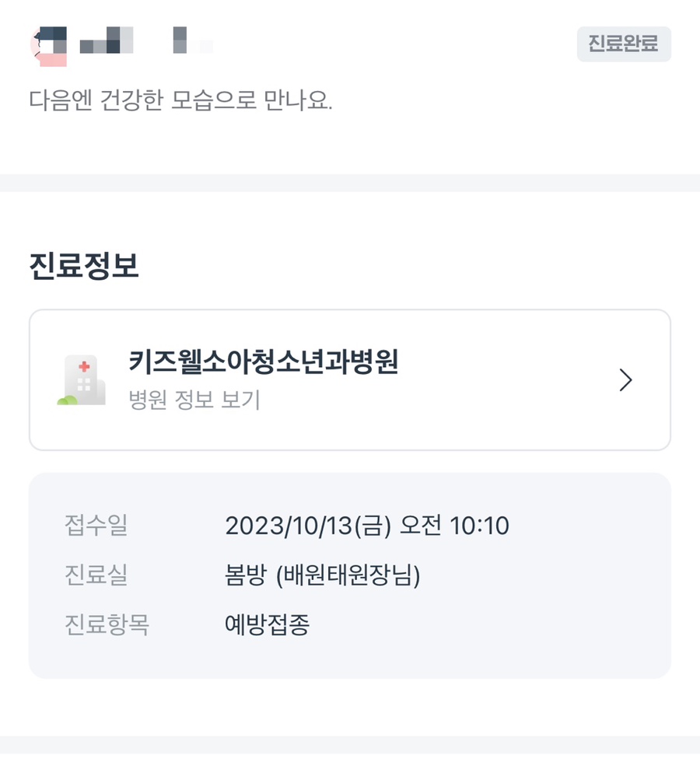The height and width of the screenshot is (762, 700).
Task: Tap the 다음엔 건강한 모습으로 만나요 message
Action: coord(180,101)
